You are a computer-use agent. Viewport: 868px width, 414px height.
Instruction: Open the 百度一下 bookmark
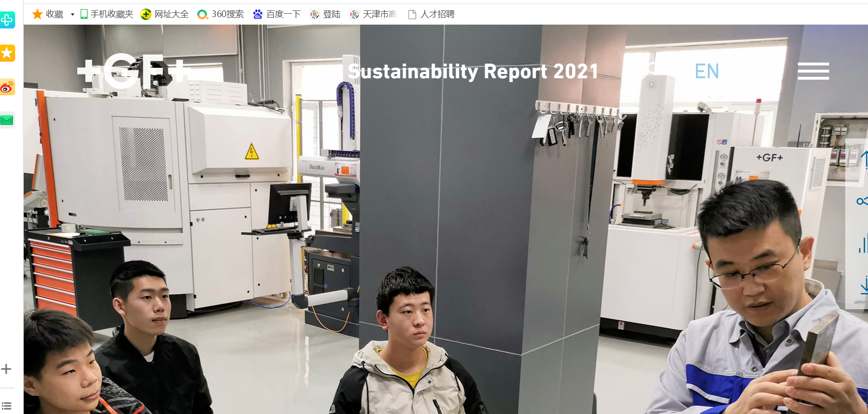tap(277, 14)
